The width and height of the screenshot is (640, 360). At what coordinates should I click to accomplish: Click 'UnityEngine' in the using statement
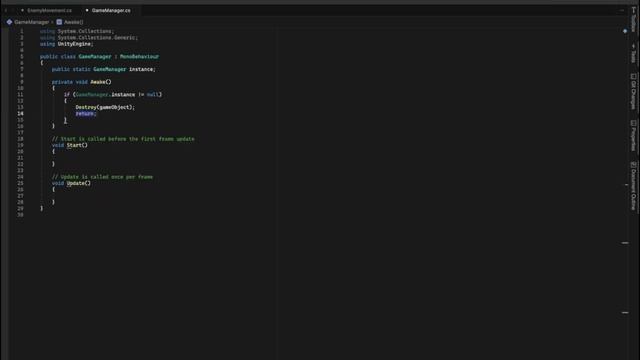click(74, 44)
